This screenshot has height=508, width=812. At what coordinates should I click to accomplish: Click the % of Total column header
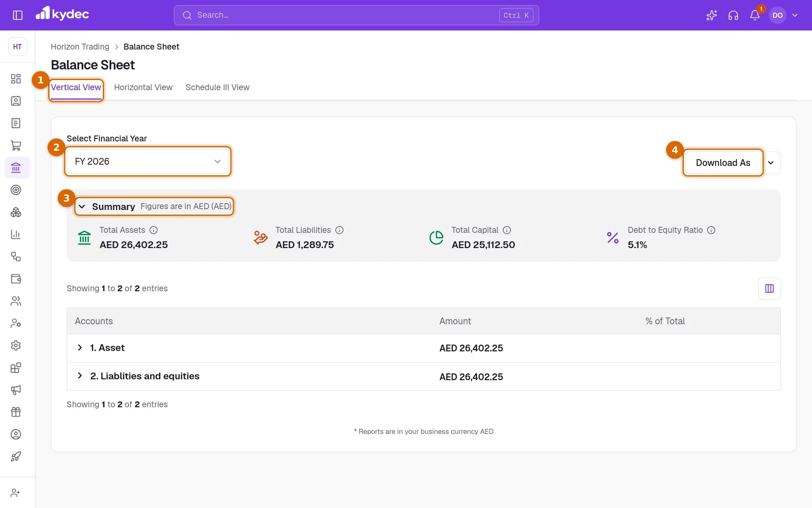pyautogui.click(x=665, y=321)
